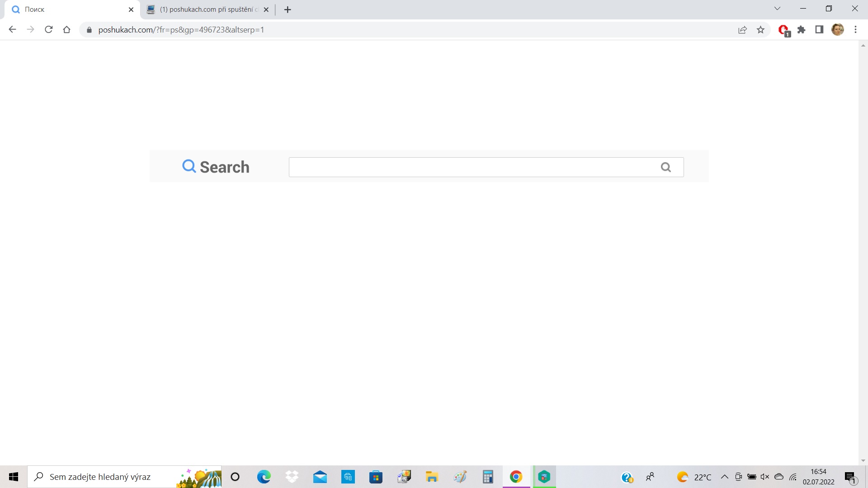Expand the tab search chevron
Image resolution: width=868 pixels, height=488 pixels.
(x=777, y=9)
